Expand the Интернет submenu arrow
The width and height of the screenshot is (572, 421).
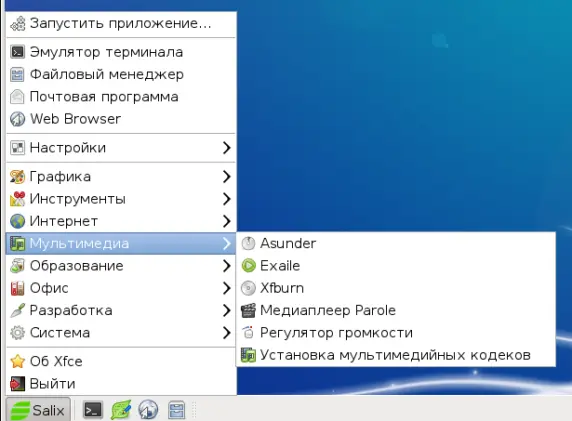pos(227,221)
